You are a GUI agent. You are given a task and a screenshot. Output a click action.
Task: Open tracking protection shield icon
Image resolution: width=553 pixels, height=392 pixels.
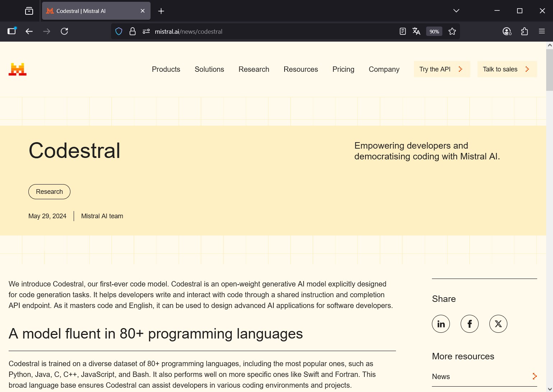point(119,32)
